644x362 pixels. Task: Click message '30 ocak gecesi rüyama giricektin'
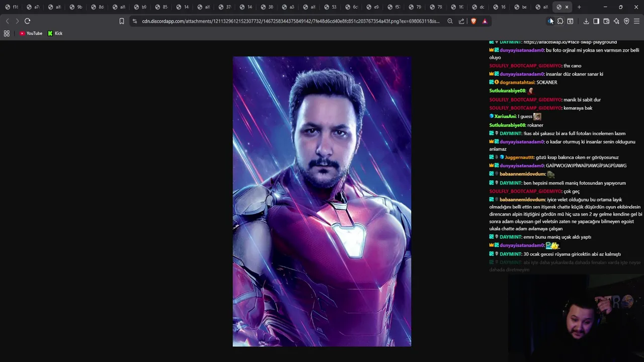tap(572, 254)
